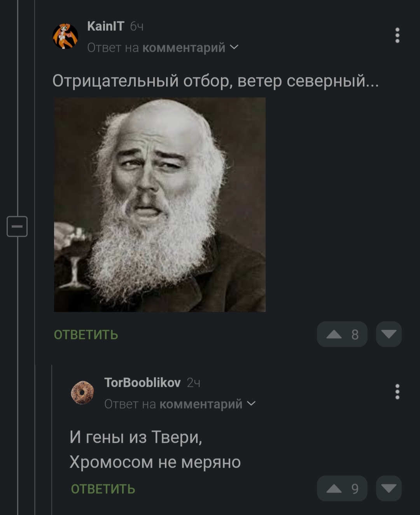Image resolution: width=420 pixels, height=515 pixels.
Task: Reply to TorBooblikov via ОТВЕТИТЬ
Action: (103, 489)
